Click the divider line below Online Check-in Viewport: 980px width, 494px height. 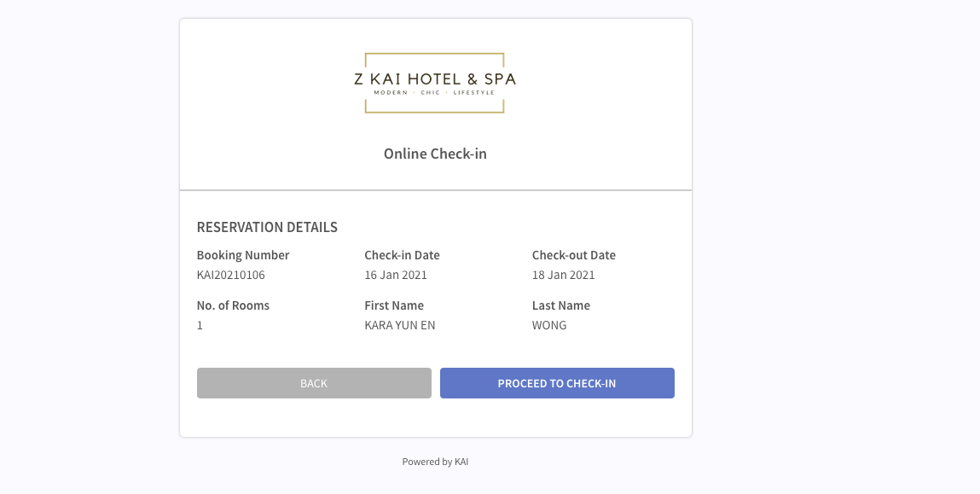435,189
